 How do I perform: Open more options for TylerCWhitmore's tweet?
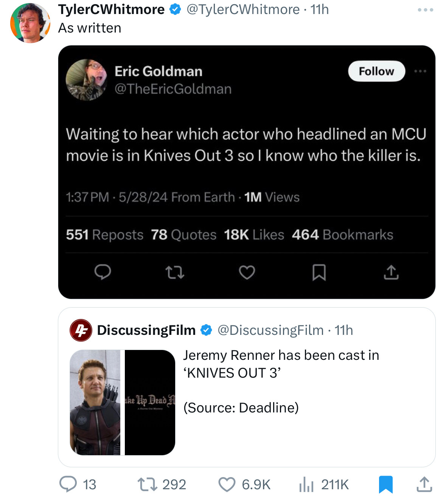[425, 10]
